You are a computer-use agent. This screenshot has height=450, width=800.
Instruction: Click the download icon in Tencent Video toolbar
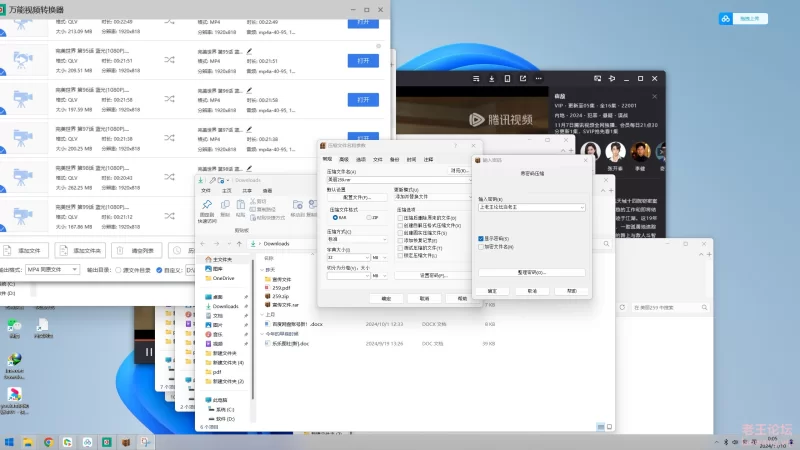point(491,79)
